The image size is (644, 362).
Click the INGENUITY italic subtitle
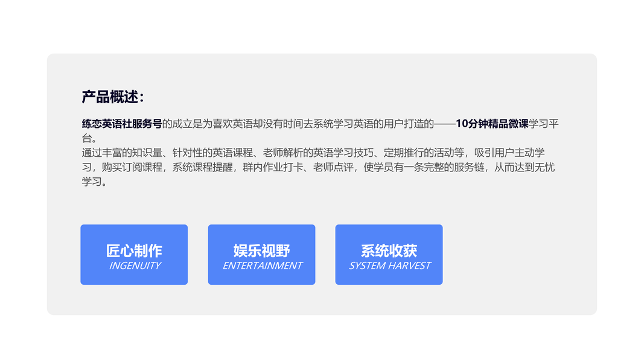click(x=135, y=266)
